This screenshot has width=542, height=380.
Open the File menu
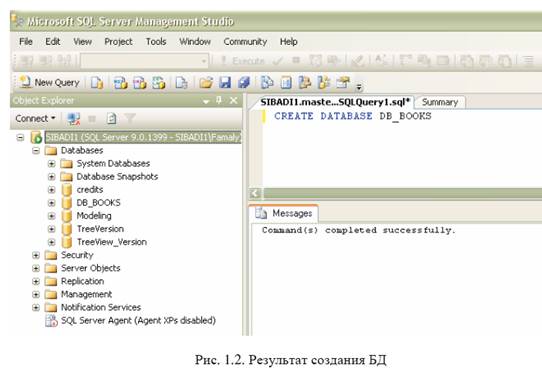[26, 42]
